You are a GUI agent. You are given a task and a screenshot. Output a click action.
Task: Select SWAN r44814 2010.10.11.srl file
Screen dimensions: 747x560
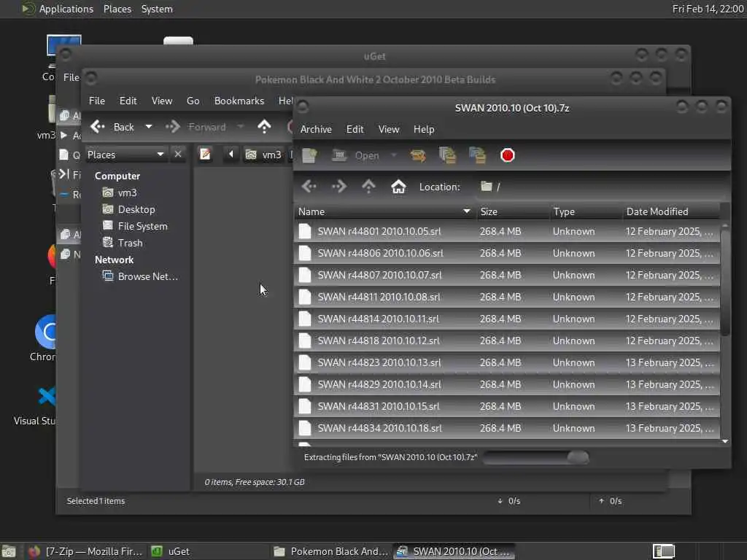pos(506,319)
